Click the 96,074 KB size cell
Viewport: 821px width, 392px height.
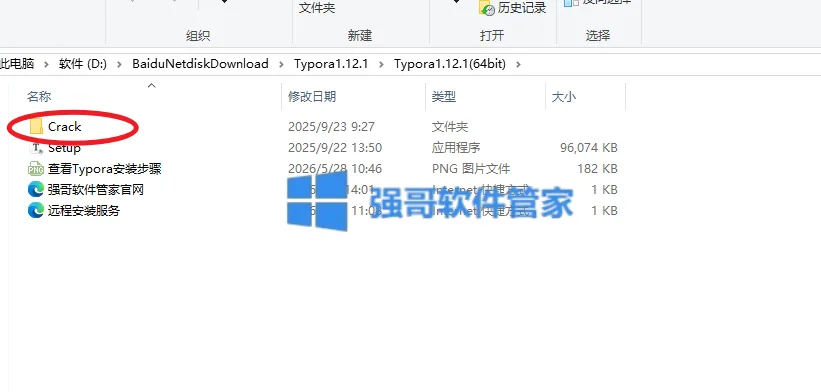click(x=589, y=148)
